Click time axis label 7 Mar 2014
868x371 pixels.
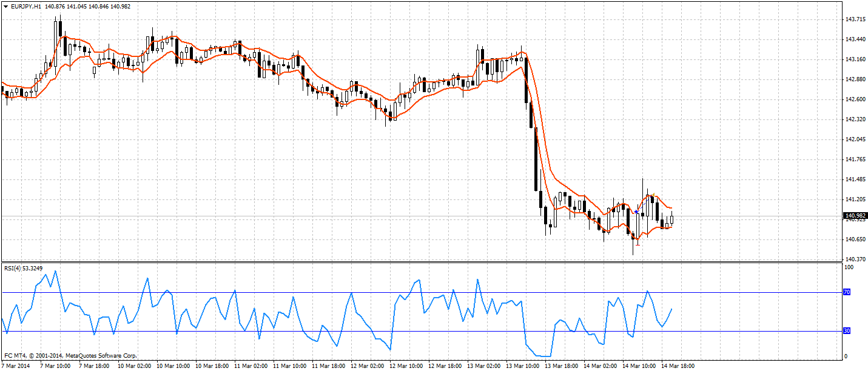click(x=15, y=366)
